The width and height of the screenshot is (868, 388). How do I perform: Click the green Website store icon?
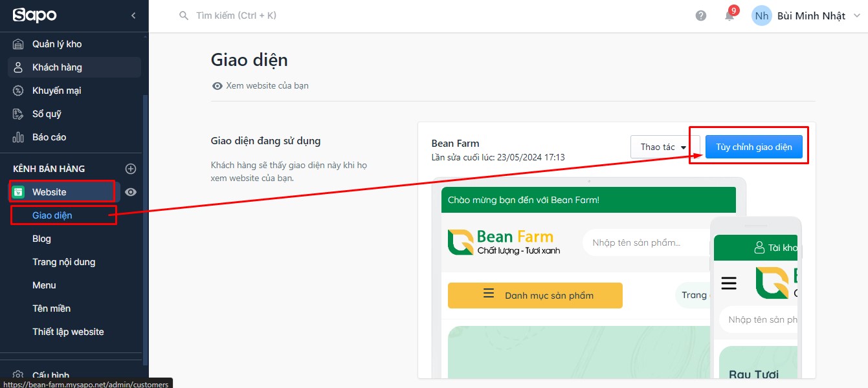pos(19,192)
